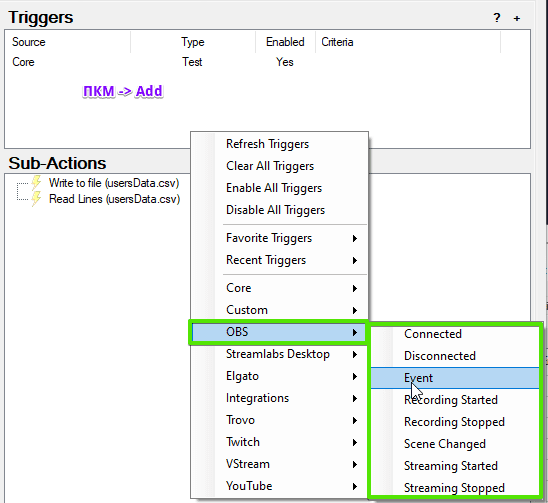Choose Clear All Triggers
The image size is (548, 503).
[279, 166]
